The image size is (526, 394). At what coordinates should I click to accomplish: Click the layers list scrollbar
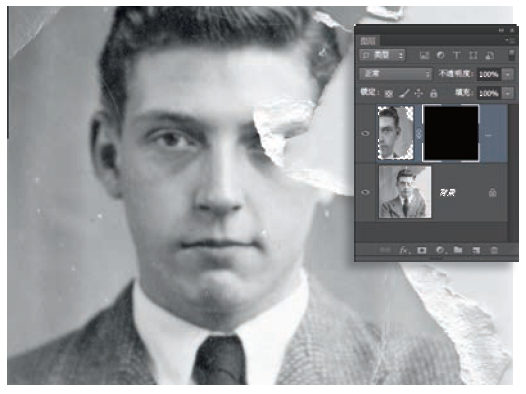(512, 172)
